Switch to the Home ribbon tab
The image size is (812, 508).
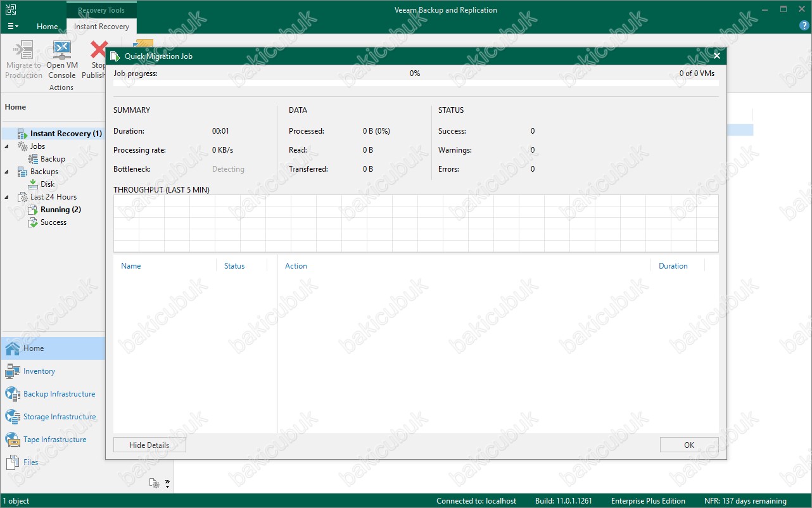[x=47, y=27]
